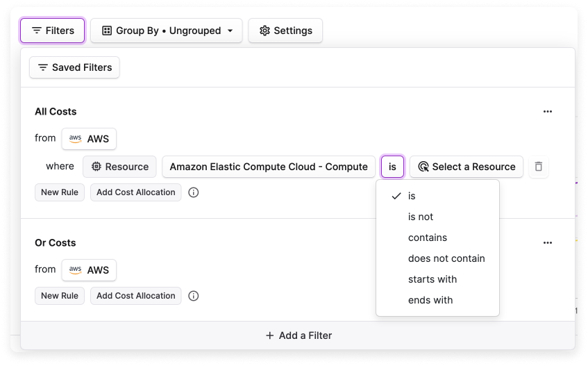Choose the 'contains' operator option

click(437, 238)
